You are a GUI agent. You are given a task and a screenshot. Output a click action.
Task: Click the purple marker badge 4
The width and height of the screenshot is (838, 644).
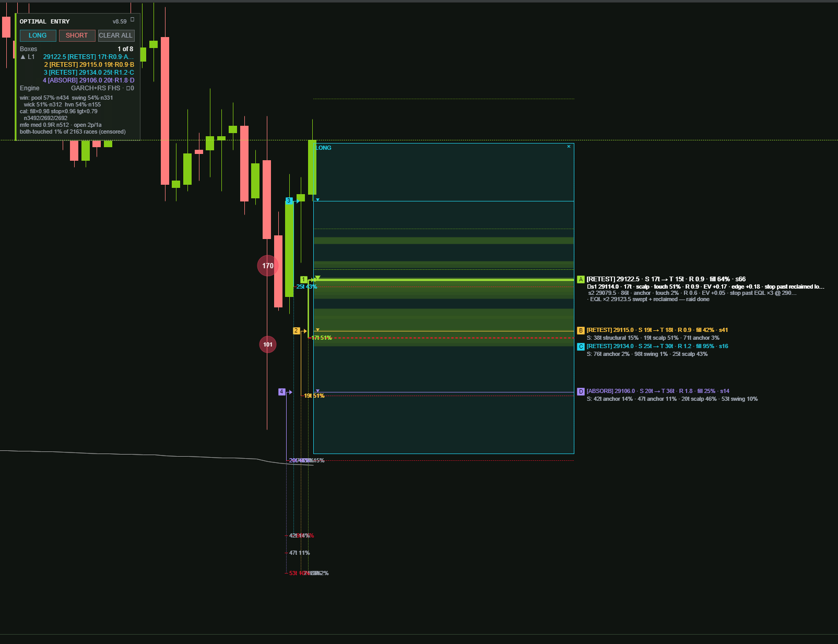click(282, 392)
